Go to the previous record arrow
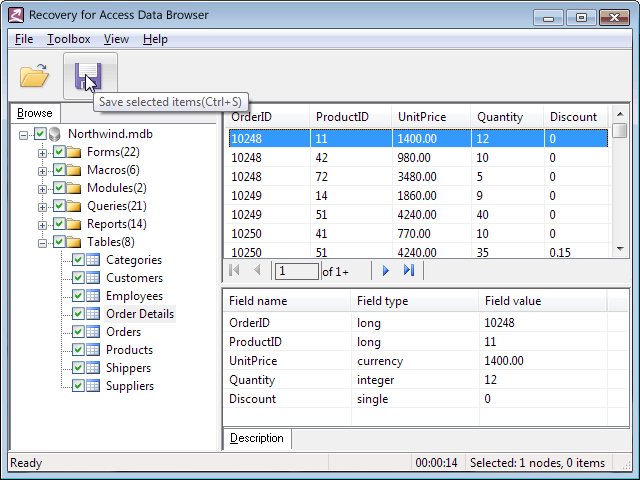This screenshot has height=480, width=640. 257,271
